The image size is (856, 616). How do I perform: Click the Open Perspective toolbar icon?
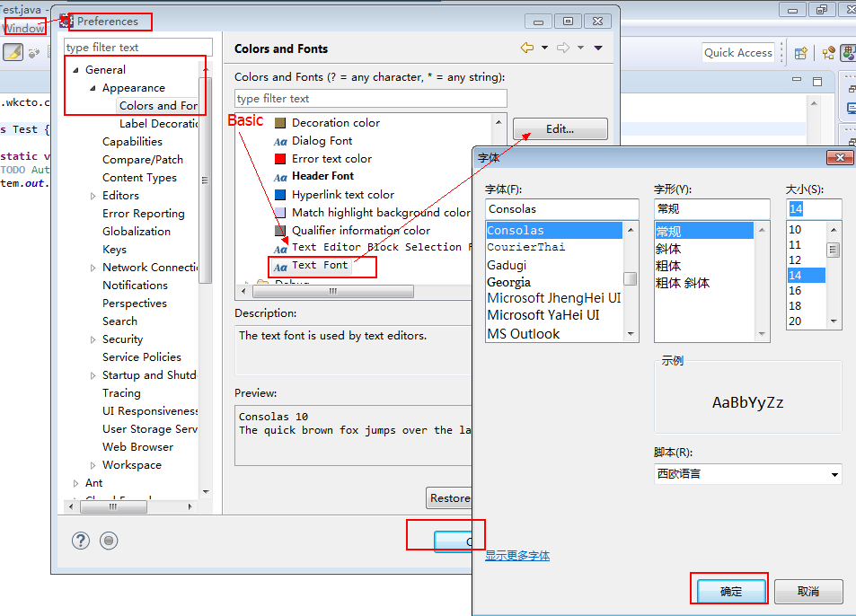801,53
